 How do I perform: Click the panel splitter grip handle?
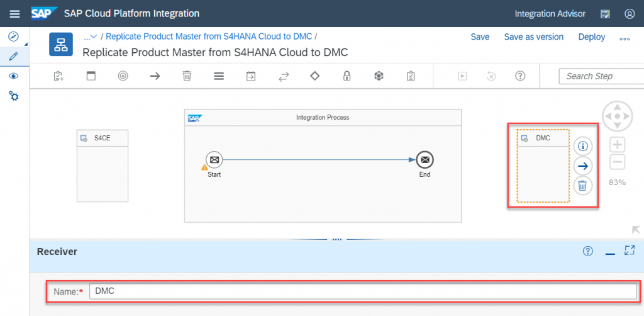[x=337, y=239]
